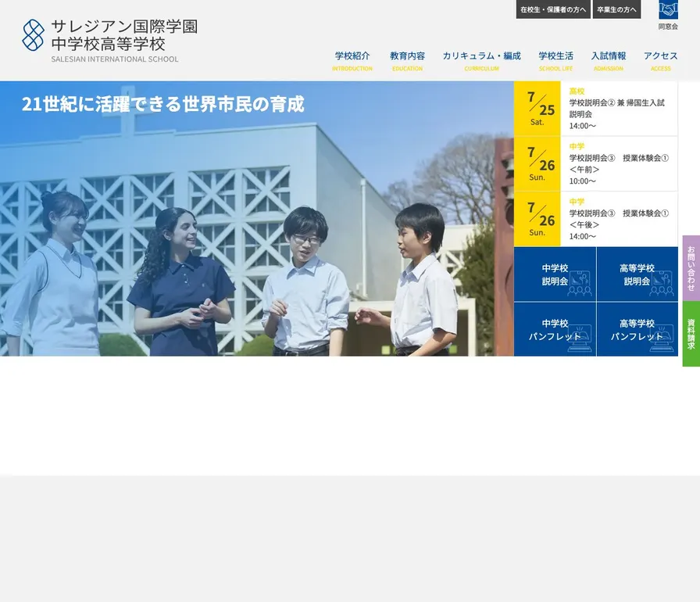Click the yellow 7/25 Sat. date badge
The height and width of the screenshot is (602, 700).
tap(537, 109)
